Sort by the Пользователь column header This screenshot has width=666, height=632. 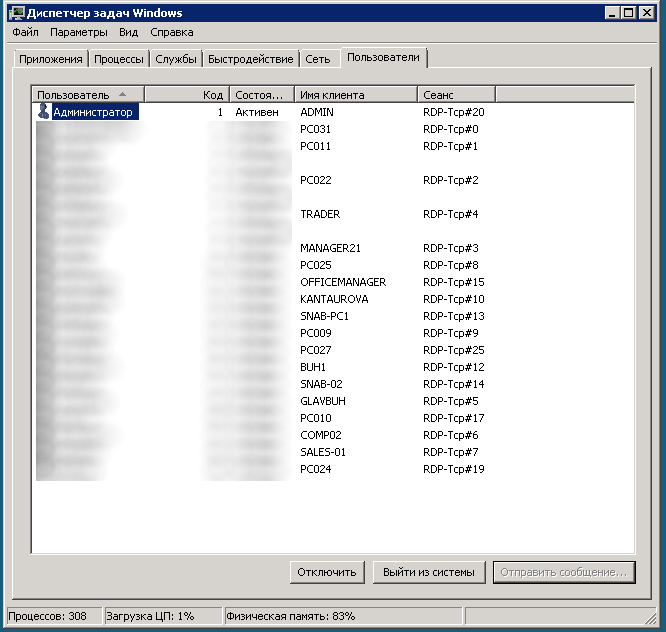(x=88, y=95)
